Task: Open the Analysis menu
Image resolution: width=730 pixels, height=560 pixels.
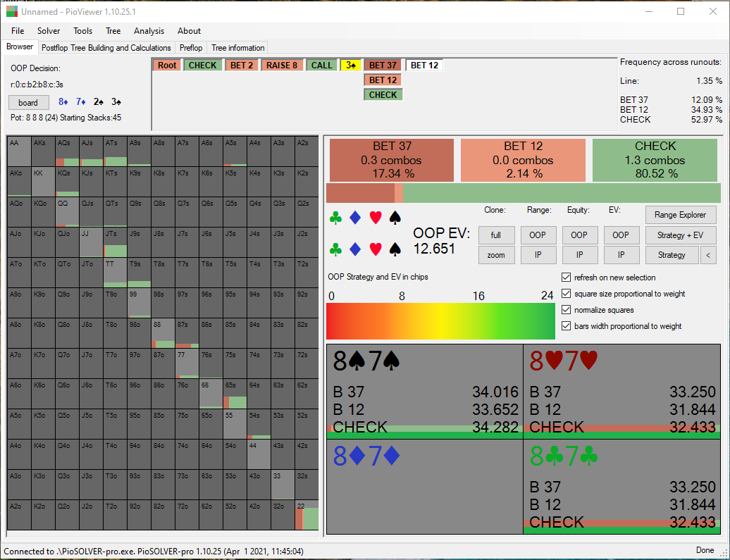Action: [x=149, y=31]
